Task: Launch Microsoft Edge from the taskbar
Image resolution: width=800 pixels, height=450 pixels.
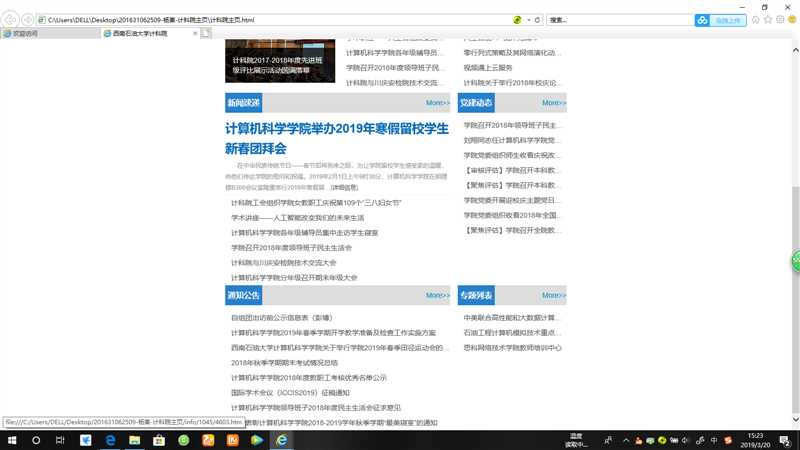Action: (x=110, y=440)
